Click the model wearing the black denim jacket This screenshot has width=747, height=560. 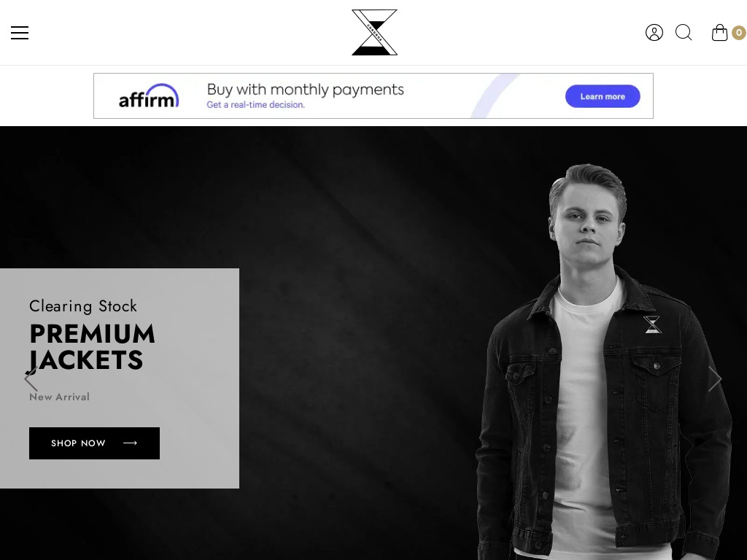coord(605,362)
